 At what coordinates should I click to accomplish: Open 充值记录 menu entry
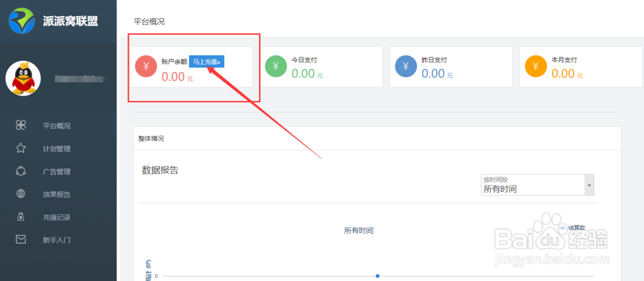[57, 217]
